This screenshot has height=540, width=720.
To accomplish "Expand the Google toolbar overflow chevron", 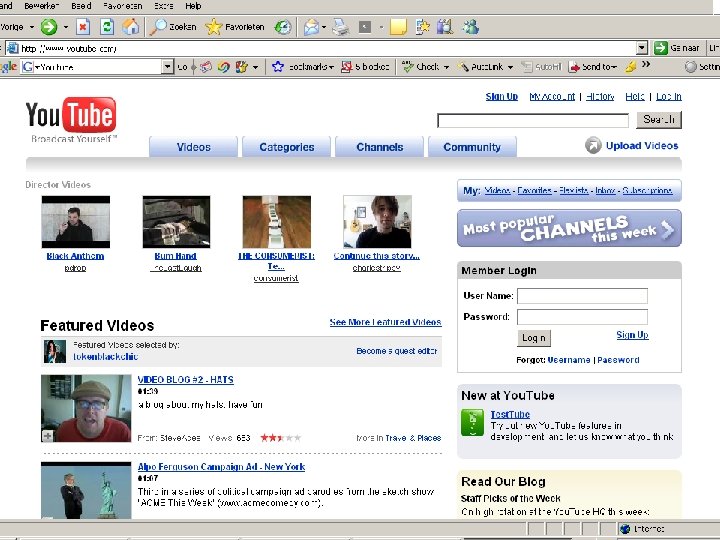I will pyautogui.click(x=646, y=64).
